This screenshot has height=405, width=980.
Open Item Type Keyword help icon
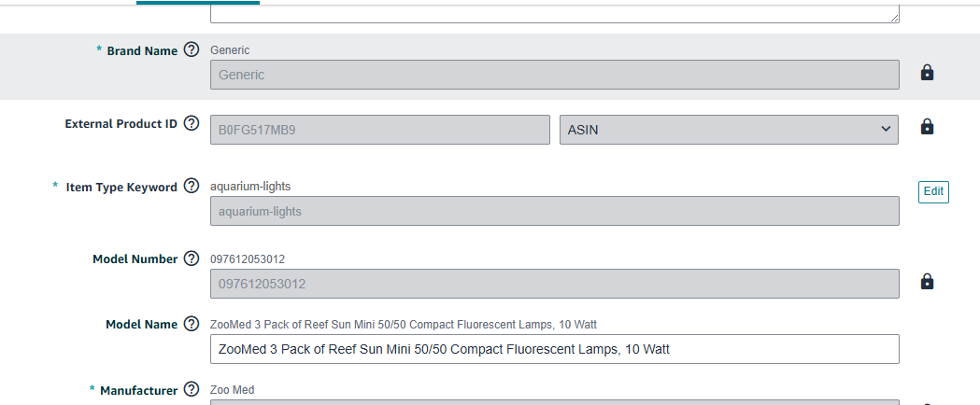(x=192, y=186)
